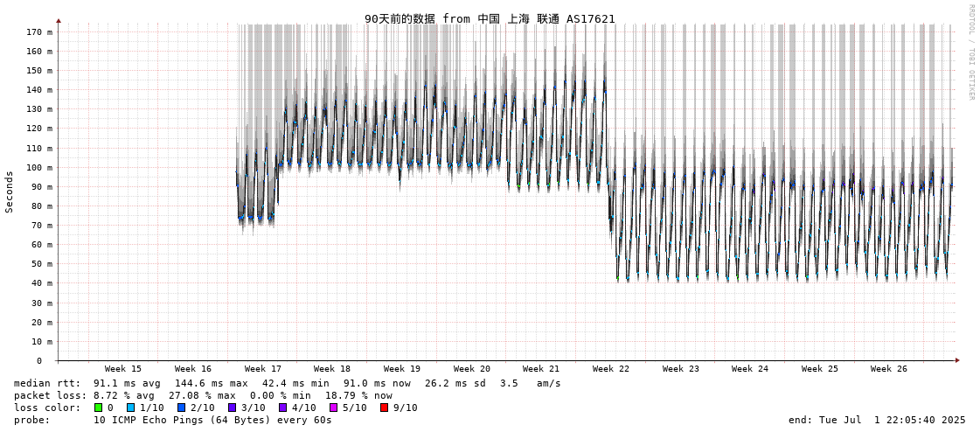The image size is (980, 432).
Task: Click the 42.4 ms min value
Action: tap(295, 383)
